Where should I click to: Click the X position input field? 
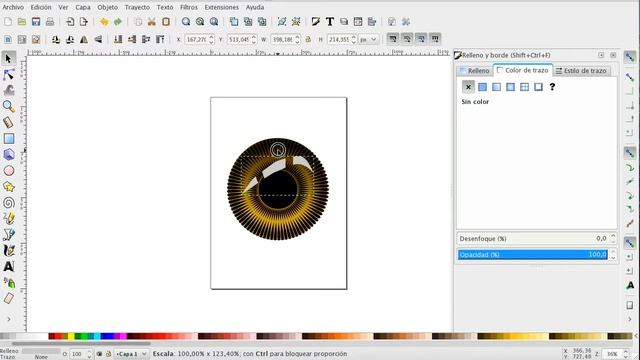196,39
